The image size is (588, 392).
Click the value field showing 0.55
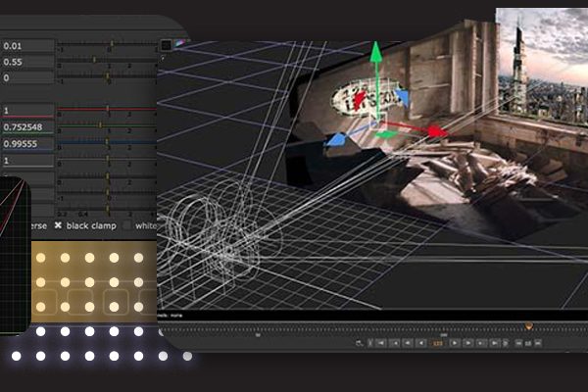click(26, 62)
